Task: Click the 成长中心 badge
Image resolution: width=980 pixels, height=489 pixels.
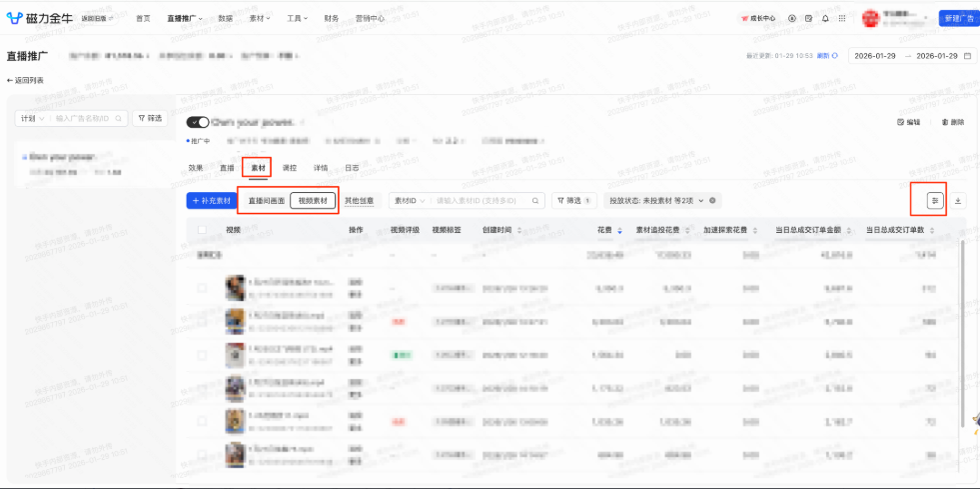Action: tap(758, 18)
